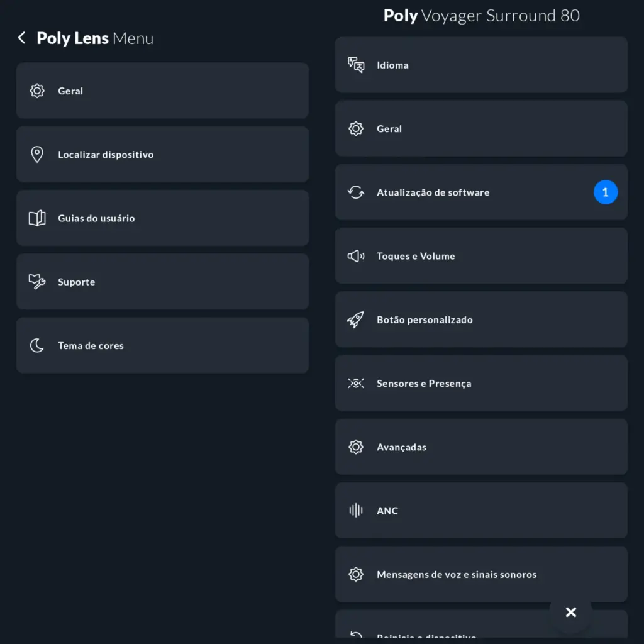Click the Poly Voyager Surround 80 title
This screenshot has width=644, height=644.
[481, 16]
